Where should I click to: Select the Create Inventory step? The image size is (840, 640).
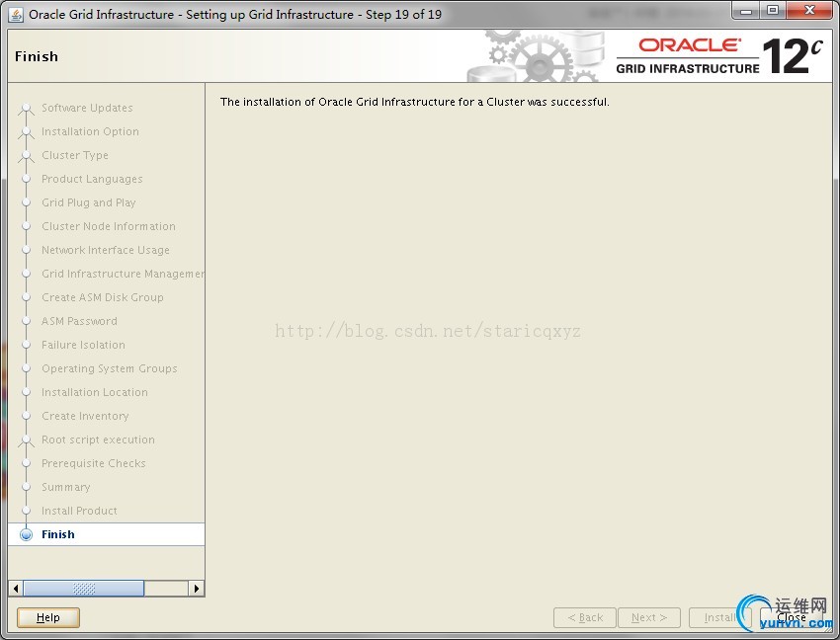(85, 416)
